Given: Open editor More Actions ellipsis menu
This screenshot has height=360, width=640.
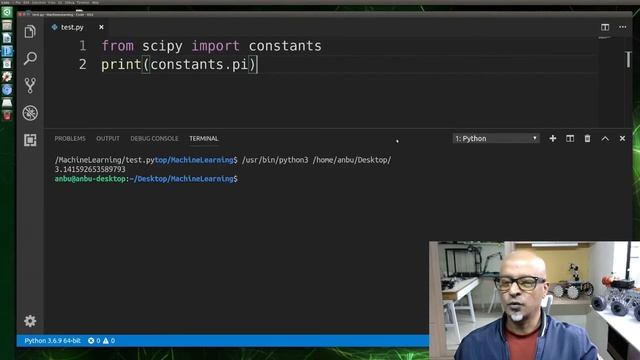Looking at the screenshot, I should click(x=622, y=27).
